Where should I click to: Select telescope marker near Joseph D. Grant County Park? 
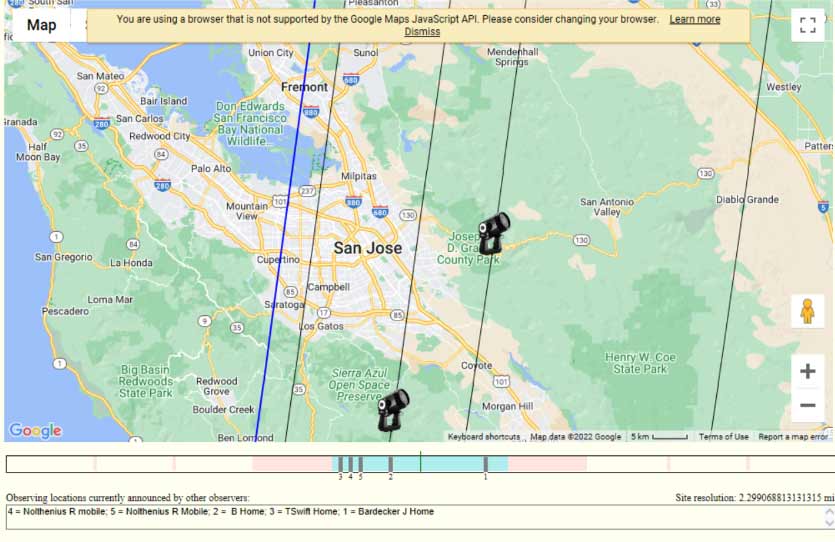coord(494,233)
